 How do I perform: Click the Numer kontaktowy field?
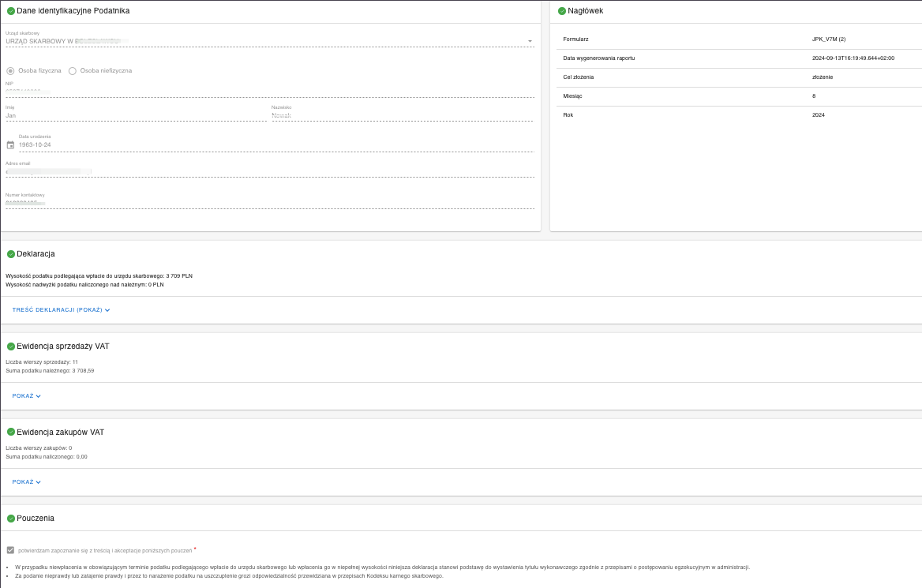268,203
